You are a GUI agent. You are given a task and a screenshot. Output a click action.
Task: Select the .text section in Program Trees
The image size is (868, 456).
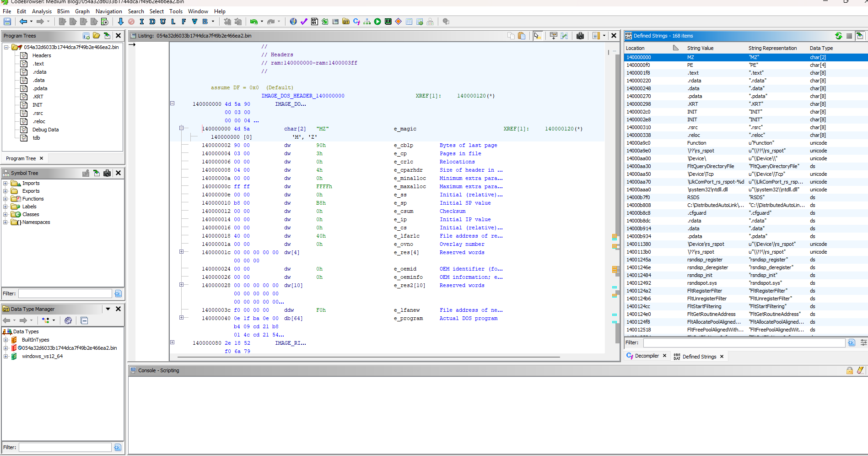point(38,64)
